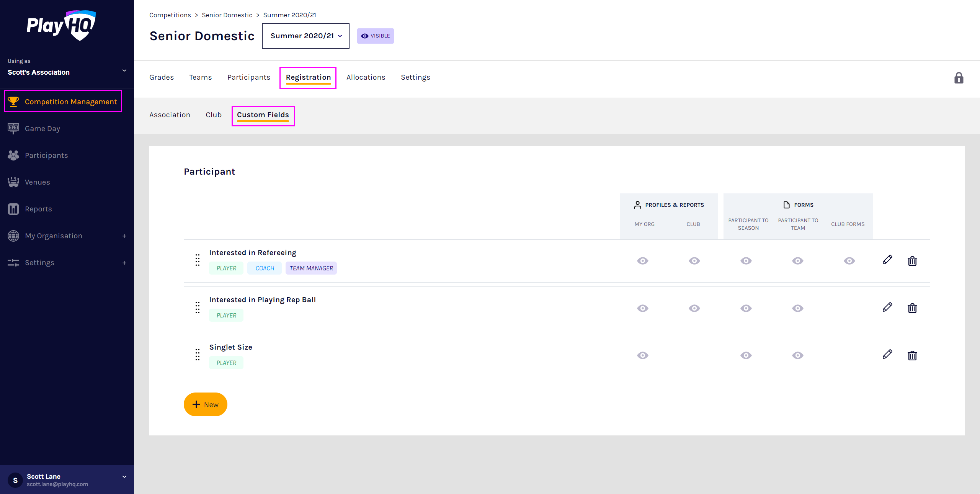Toggle My Org visibility for Singlet Size
The height and width of the screenshot is (494, 980).
click(x=642, y=355)
